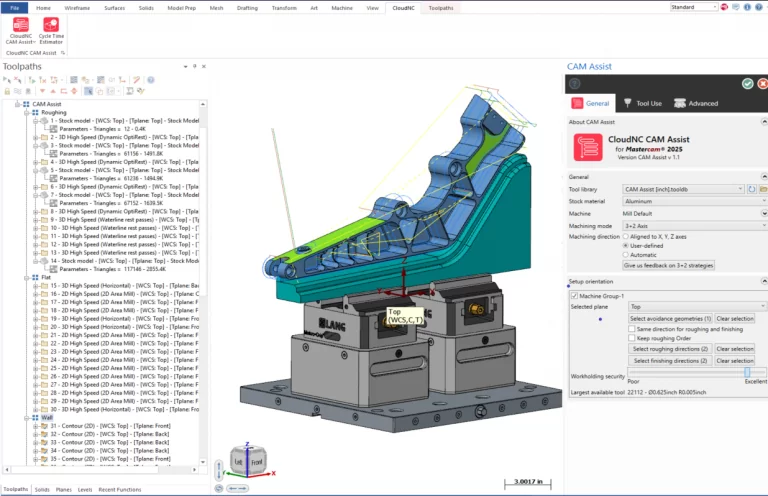This screenshot has height=496, width=768.
Task: Switch to the Tool Use tab
Action: click(x=642, y=103)
